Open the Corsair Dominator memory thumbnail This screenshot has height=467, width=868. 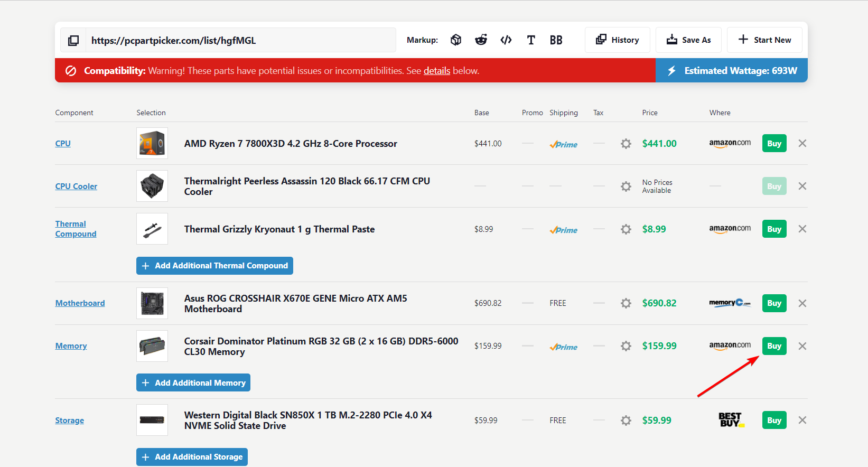pos(152,346)
